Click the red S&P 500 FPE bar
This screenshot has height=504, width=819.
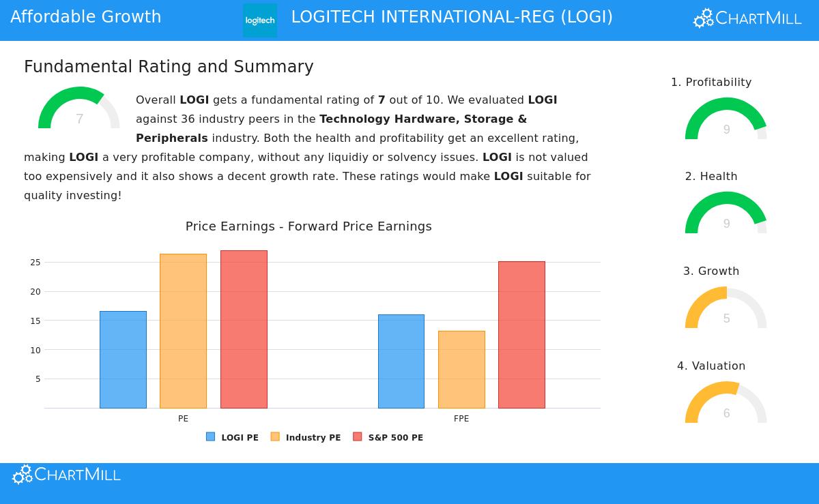pyautogui.click(x=522, y=334)
